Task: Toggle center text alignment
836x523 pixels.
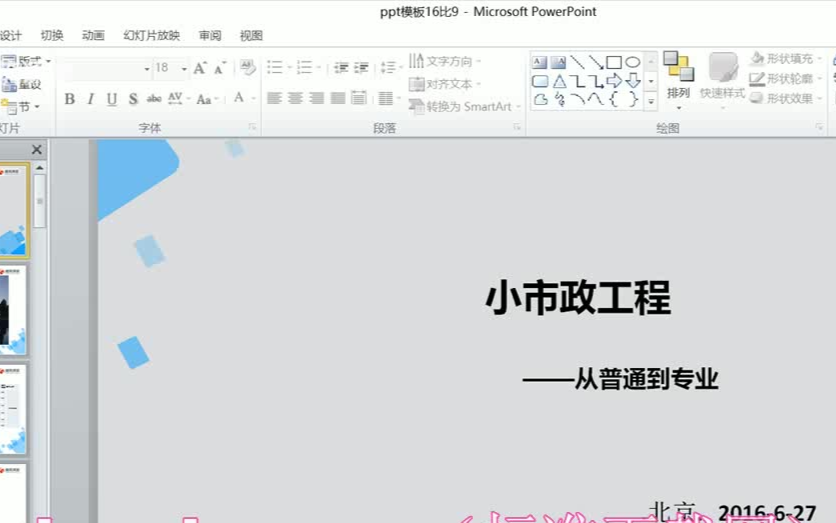Action: click(x=295, y=98)
